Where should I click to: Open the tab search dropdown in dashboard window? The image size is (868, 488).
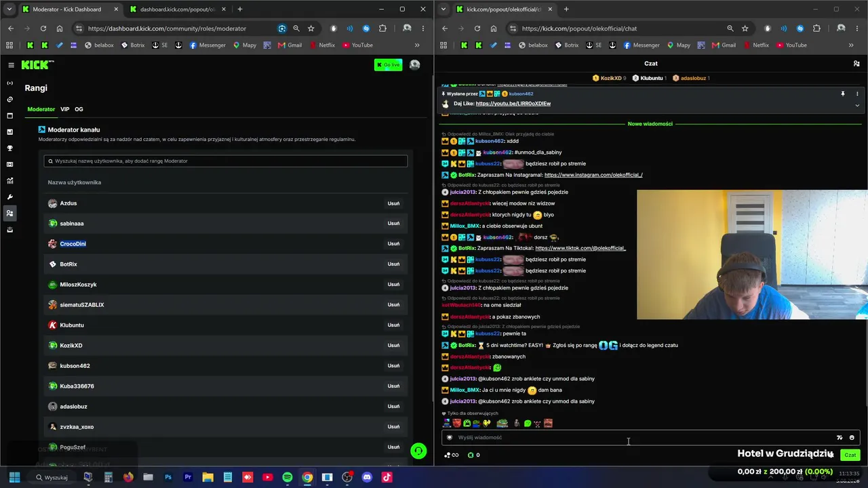9,9
